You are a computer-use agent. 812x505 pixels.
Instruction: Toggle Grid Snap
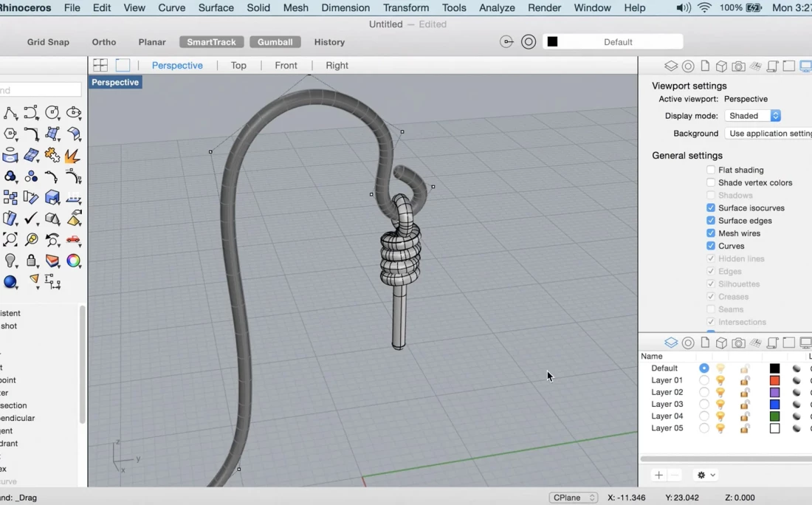(48, 42)
